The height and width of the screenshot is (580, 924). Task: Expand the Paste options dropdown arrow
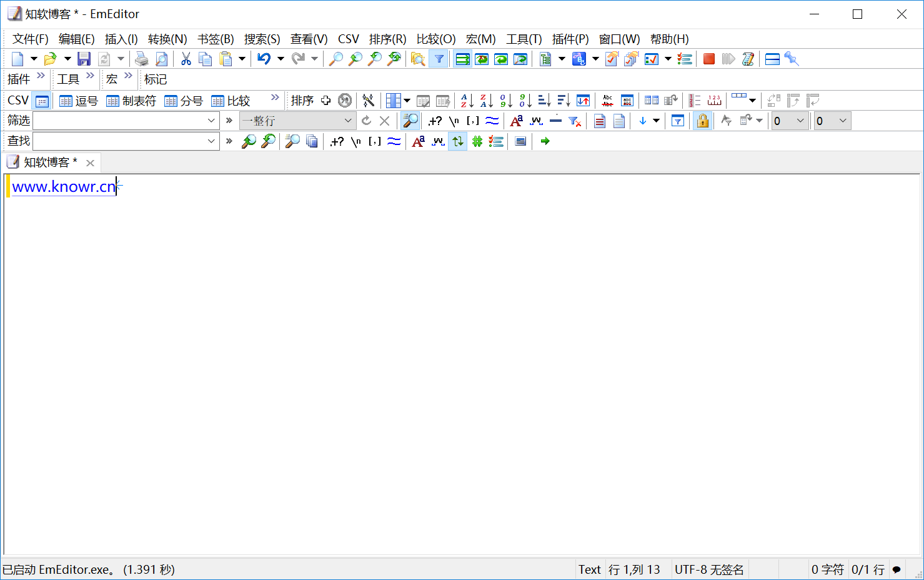click(242, 59)
